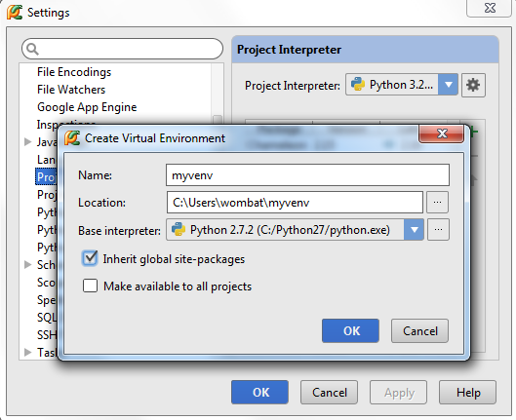Open the Project Interpreter dropdown arrow
Image resolution: width=516 pixels, height=420 pixels.
tap(448, 85)
